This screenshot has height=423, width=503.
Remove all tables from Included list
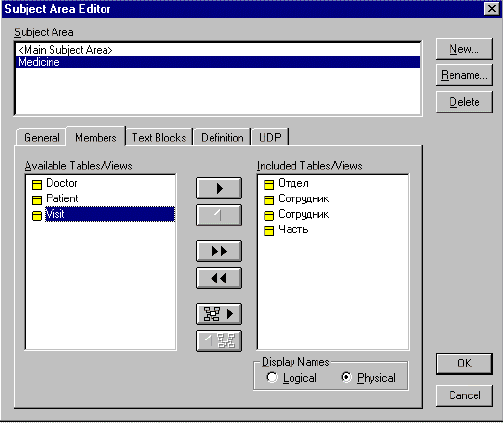click(x=219, y=278)
